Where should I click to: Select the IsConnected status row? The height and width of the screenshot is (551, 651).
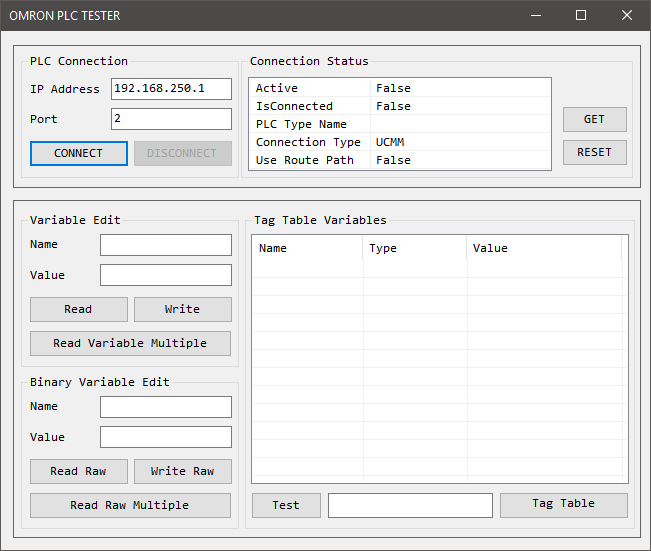400,106
